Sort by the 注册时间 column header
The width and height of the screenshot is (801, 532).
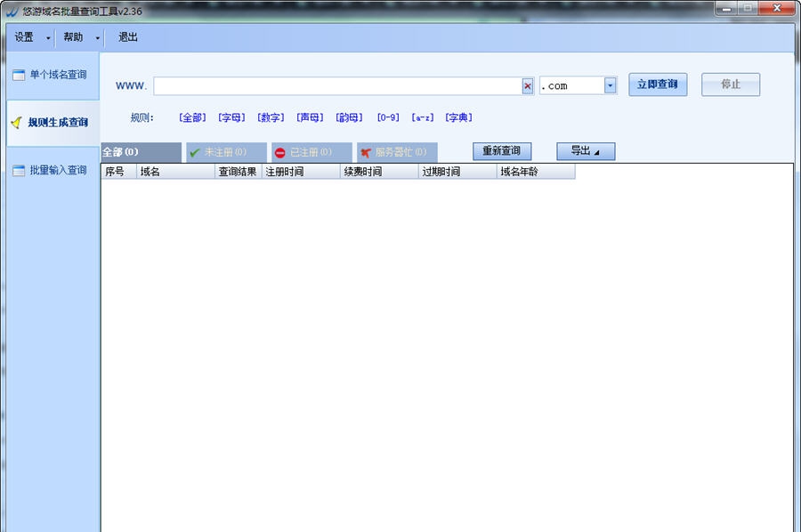[x=301, y=172]
